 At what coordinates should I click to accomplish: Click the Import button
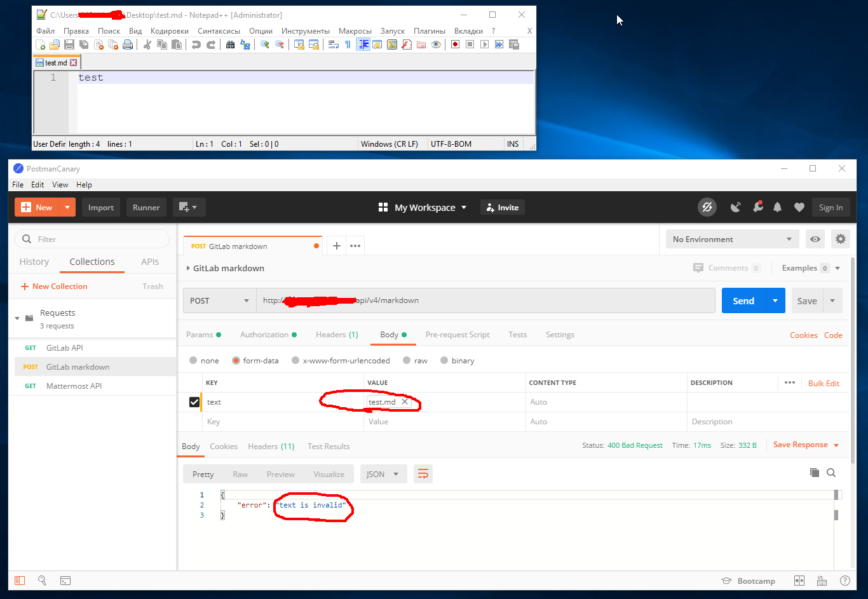[x=101, y=207]
